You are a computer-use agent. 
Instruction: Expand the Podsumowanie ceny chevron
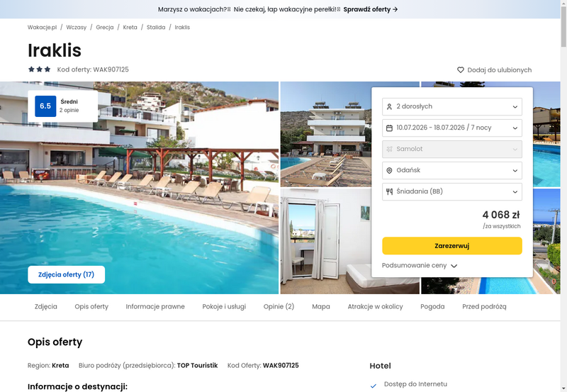pos(454,266)
